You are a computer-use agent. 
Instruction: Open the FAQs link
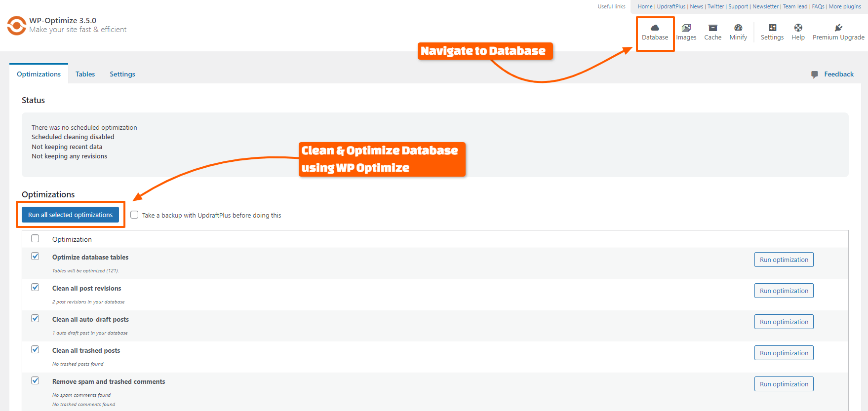point(818,6)
